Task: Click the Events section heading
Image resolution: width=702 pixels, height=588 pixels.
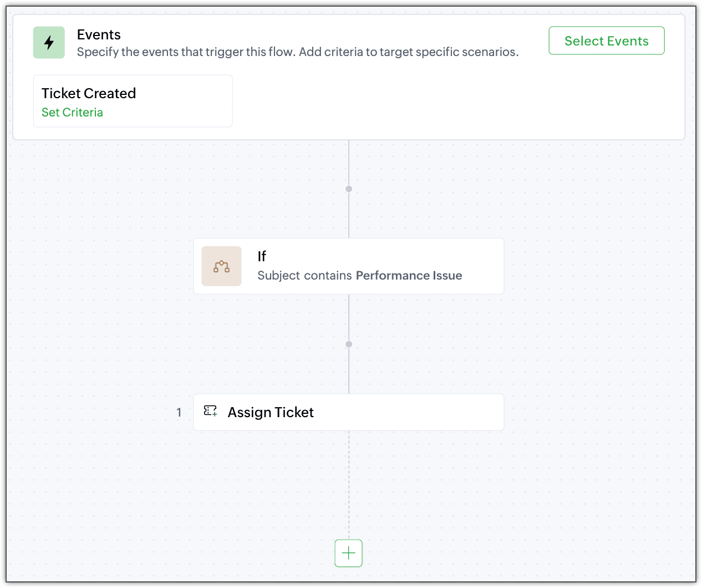Action: pyautogui.click(x=99, y=34)
